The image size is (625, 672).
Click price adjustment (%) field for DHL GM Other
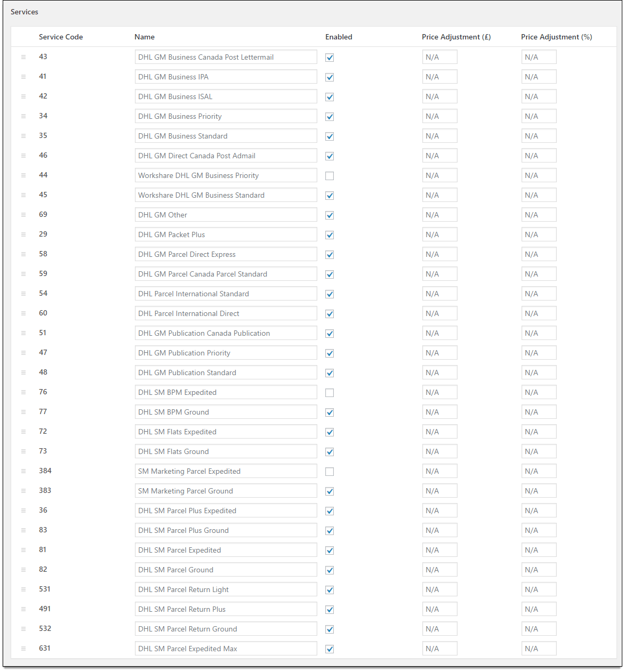coord(539,215)
